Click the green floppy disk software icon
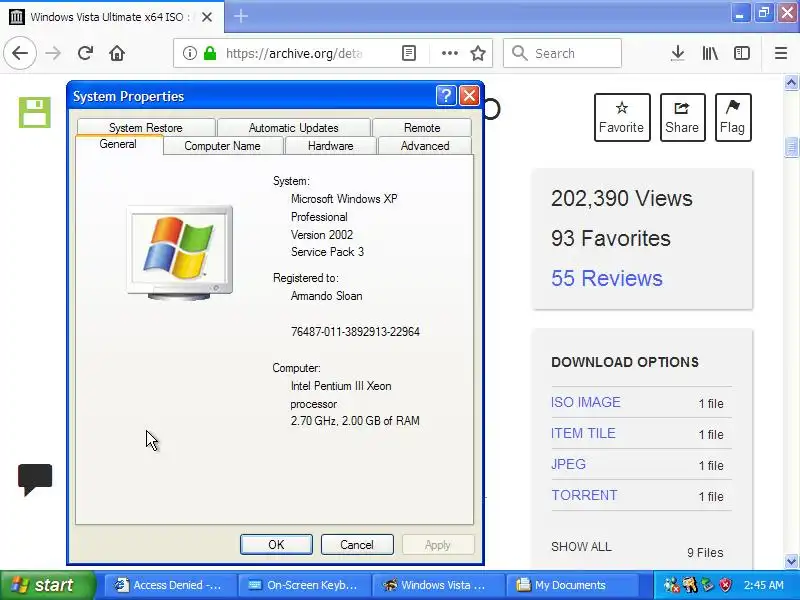Screen dimensions: 800x600 tap(35, 112)
